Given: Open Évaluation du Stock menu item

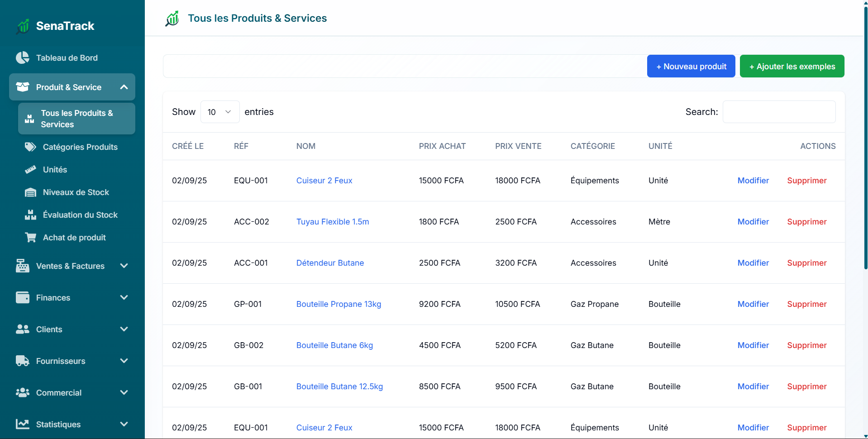Looking at the screenshot, I should click(80, 215).
